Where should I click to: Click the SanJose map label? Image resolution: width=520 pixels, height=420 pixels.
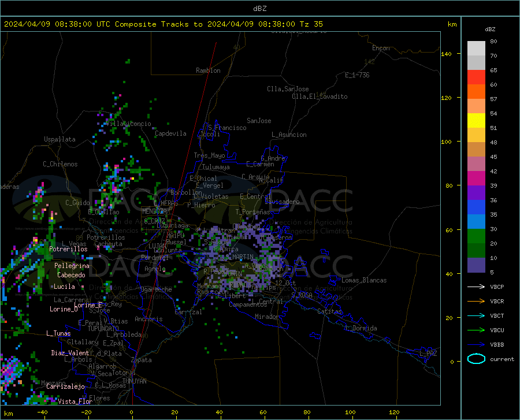tap(259, 121)
